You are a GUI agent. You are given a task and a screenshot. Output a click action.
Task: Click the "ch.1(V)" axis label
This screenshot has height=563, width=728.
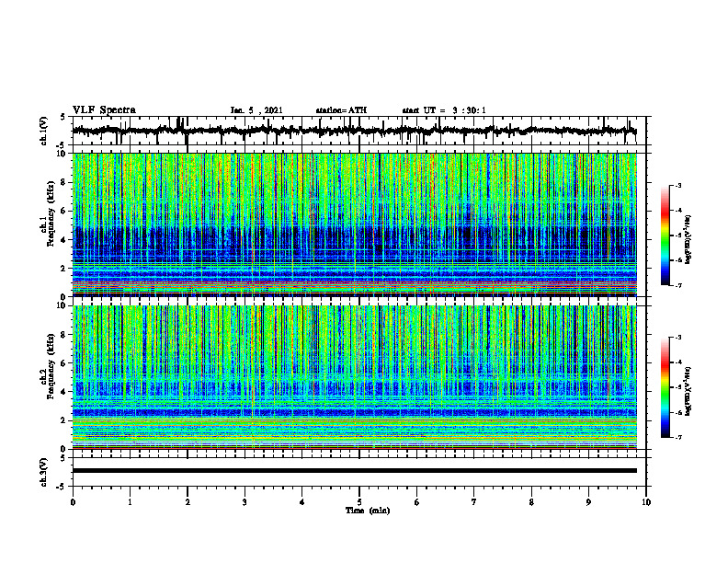(x=43, y=131)
